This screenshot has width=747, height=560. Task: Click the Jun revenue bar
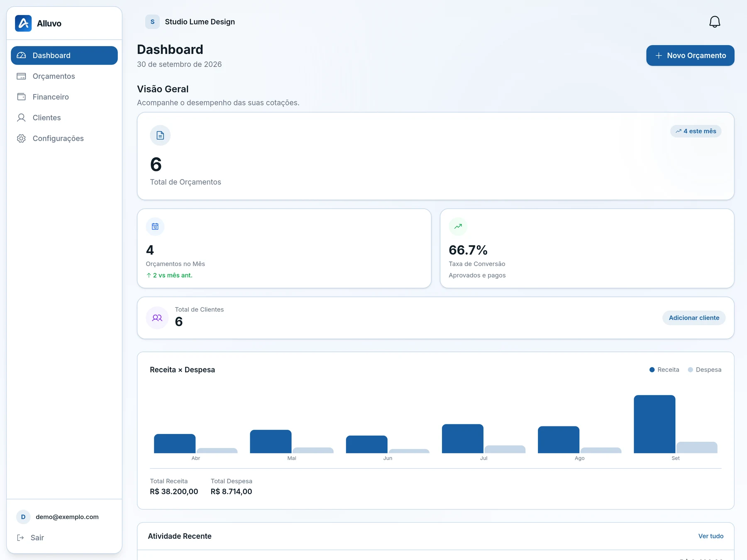tap(367, 444)
